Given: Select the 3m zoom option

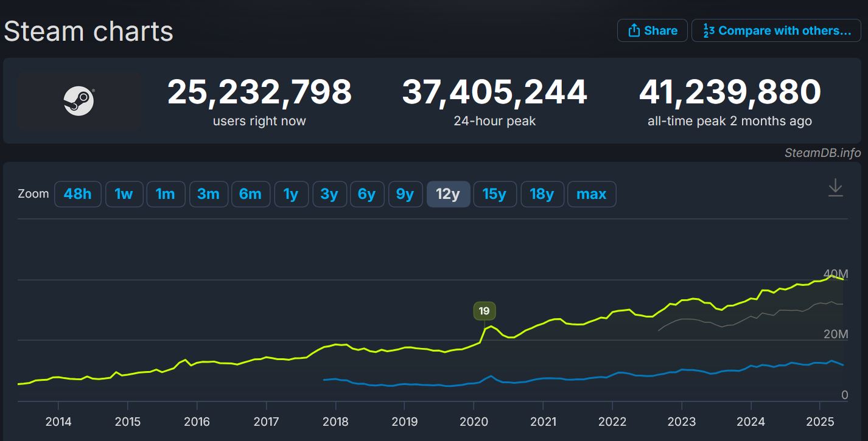Looking at the screenshot, I should [209, 193].
